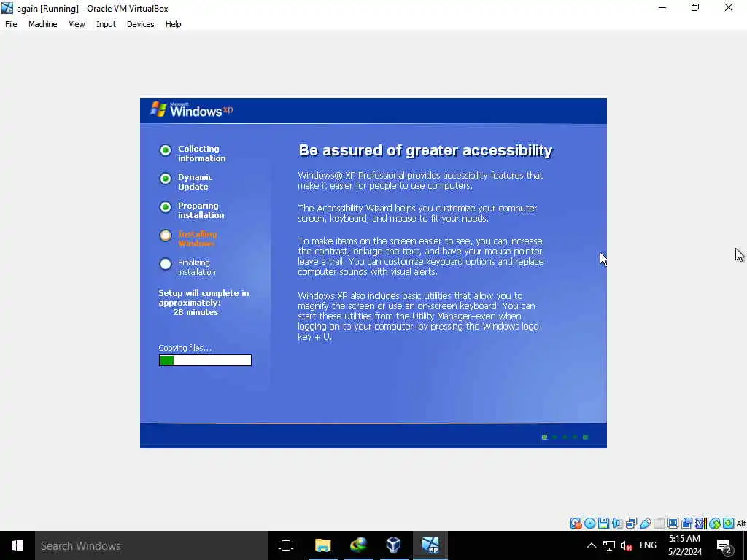Click the CPU virtualization indicator icon
Image resolution: width=747 pixels, height=560 pixels.
coord(700,524)
